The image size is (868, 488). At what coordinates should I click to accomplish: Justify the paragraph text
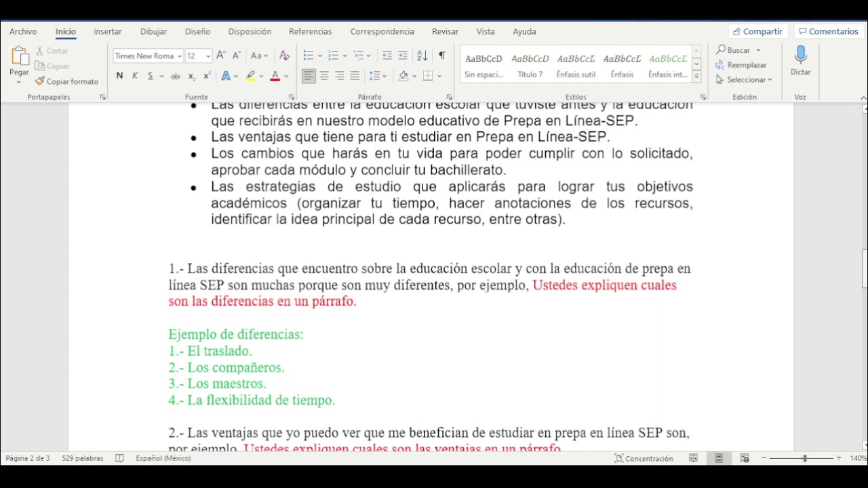[355, 76]
